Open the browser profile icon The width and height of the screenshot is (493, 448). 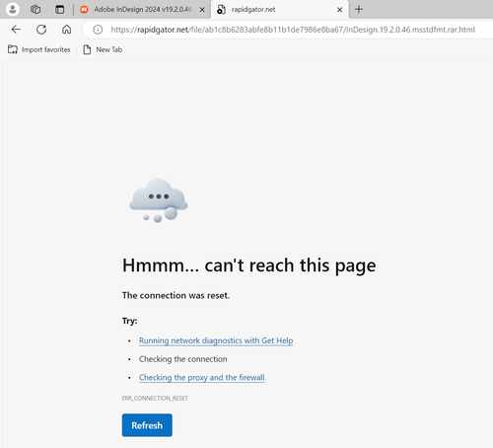point(13,9)
